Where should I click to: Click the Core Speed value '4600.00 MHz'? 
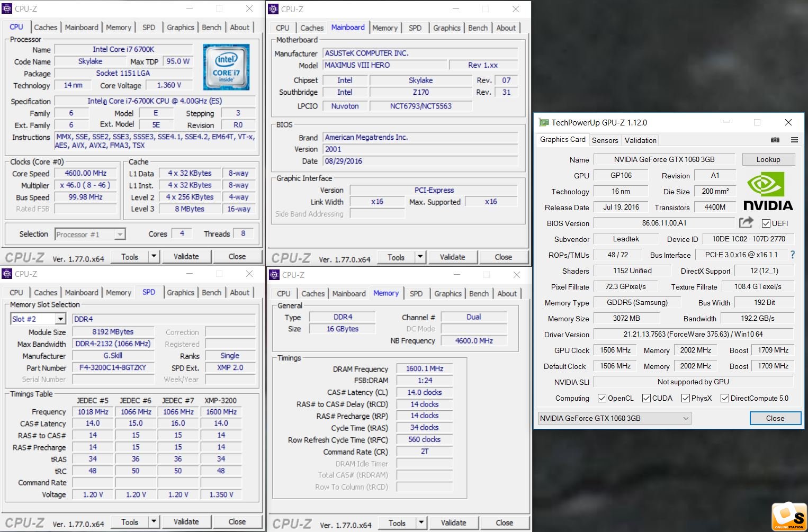(x=86, y=173)
